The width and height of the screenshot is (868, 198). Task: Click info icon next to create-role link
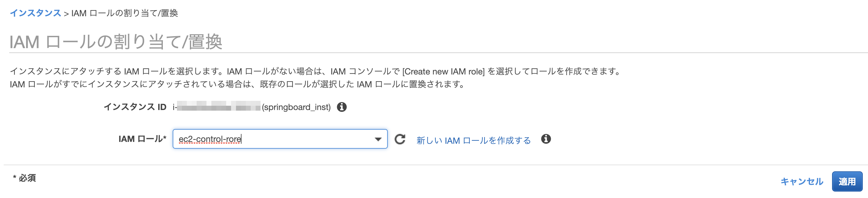[546, 139]
